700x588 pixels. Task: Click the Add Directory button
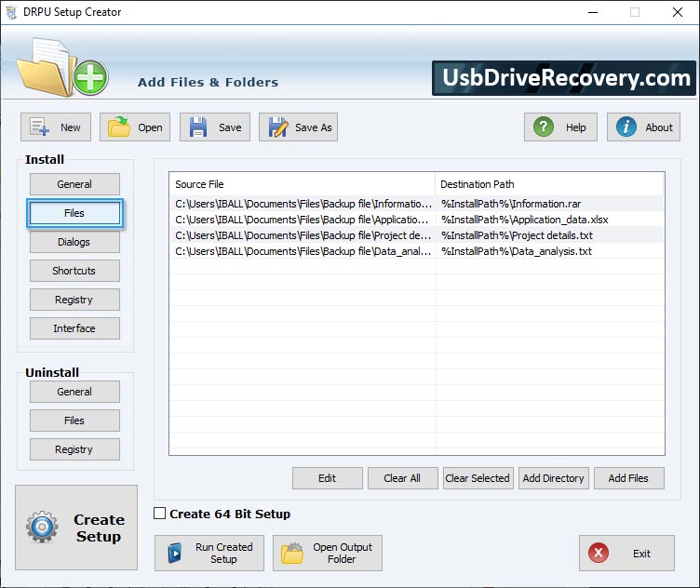(x=554, y=478)
